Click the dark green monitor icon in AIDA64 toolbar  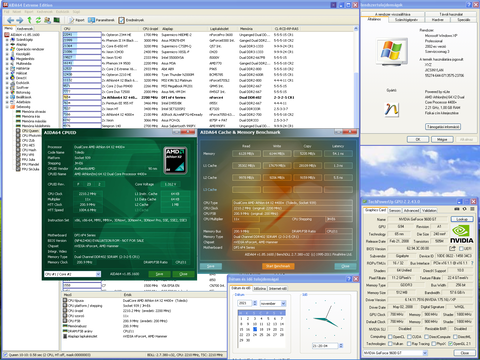[57, 20]
